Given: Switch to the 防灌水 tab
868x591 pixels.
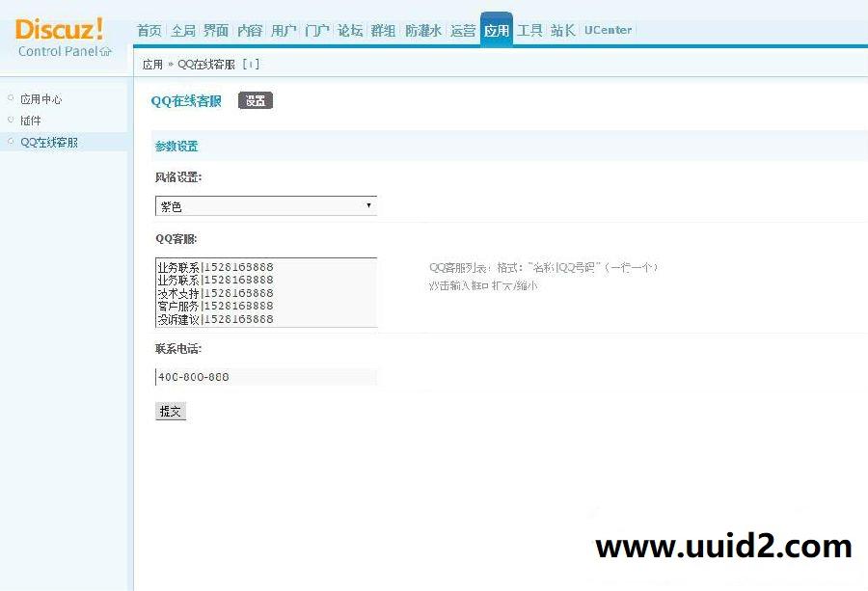Looking at the screenshot, I should (422, 30).
